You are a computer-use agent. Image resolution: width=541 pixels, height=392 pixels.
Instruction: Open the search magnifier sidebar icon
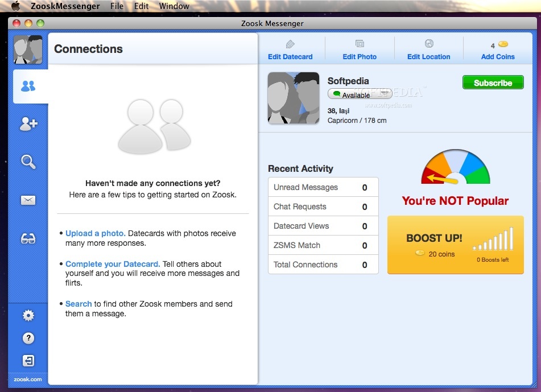(28, 162)
